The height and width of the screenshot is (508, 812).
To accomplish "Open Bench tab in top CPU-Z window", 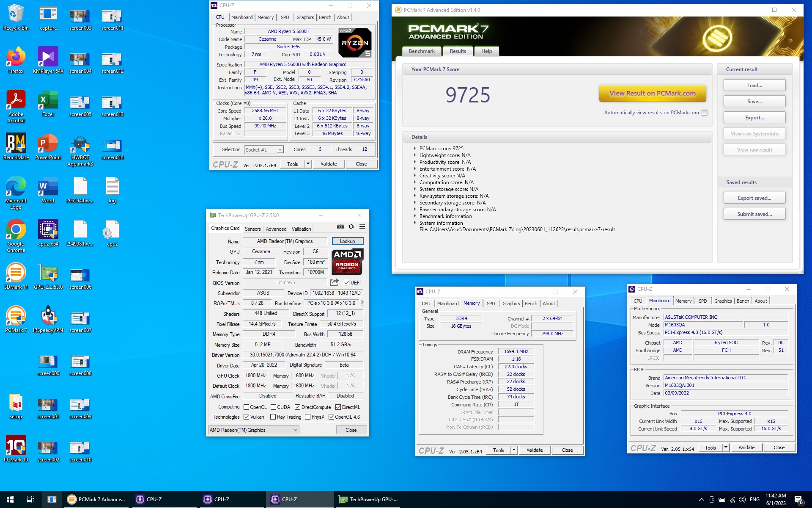I will [325, 17].
